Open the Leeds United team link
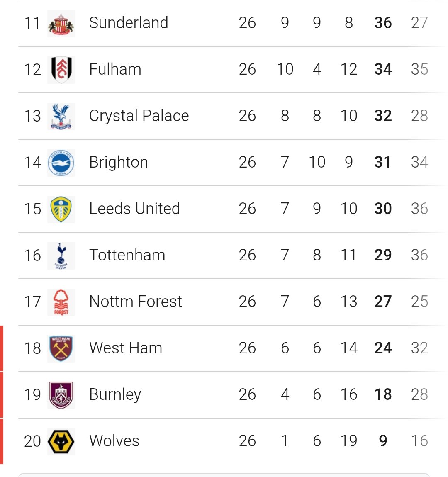This screenshot has width=448, height=477. point(134,209)
